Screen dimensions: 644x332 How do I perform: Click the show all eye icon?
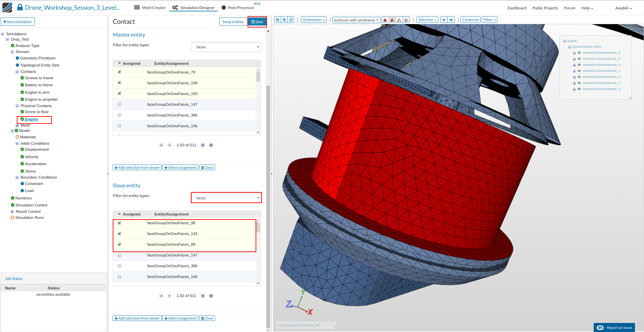coord(451,20)
